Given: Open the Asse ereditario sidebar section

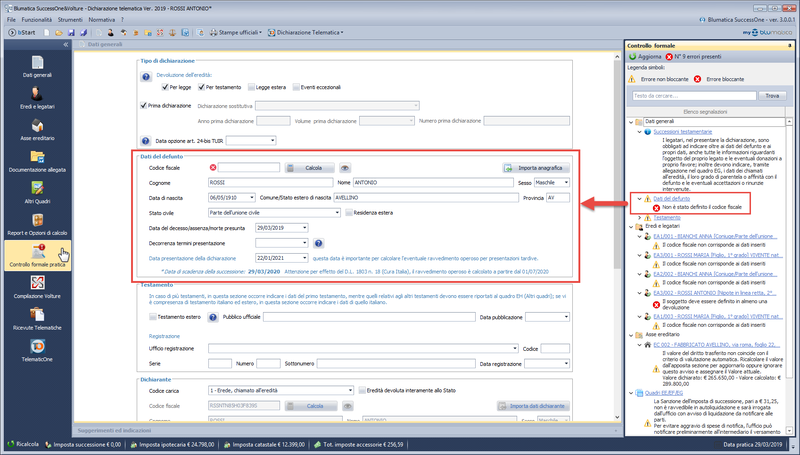Looking at the screenshot, I should pyautogui.click(x=37, y=130).
